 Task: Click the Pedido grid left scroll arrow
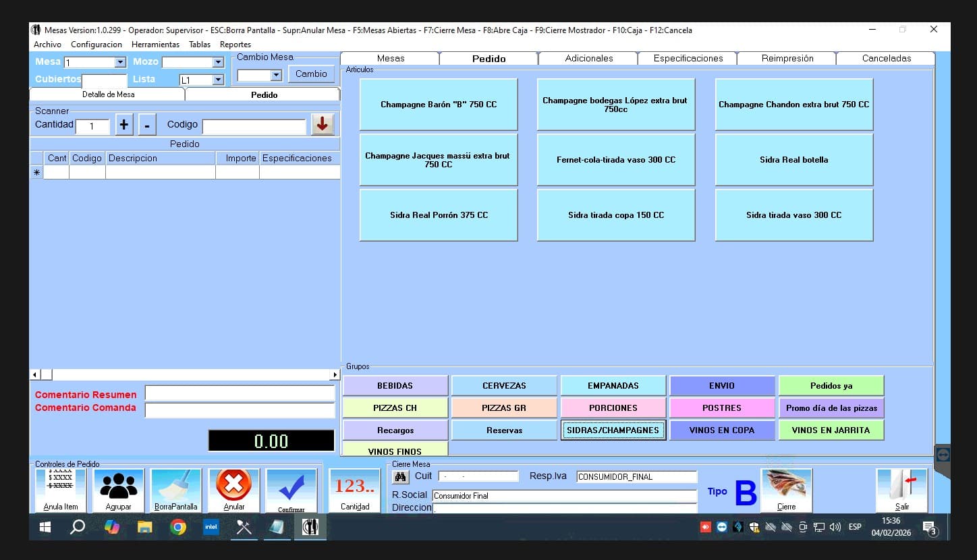pyautogui.click(x=35, y=374)
